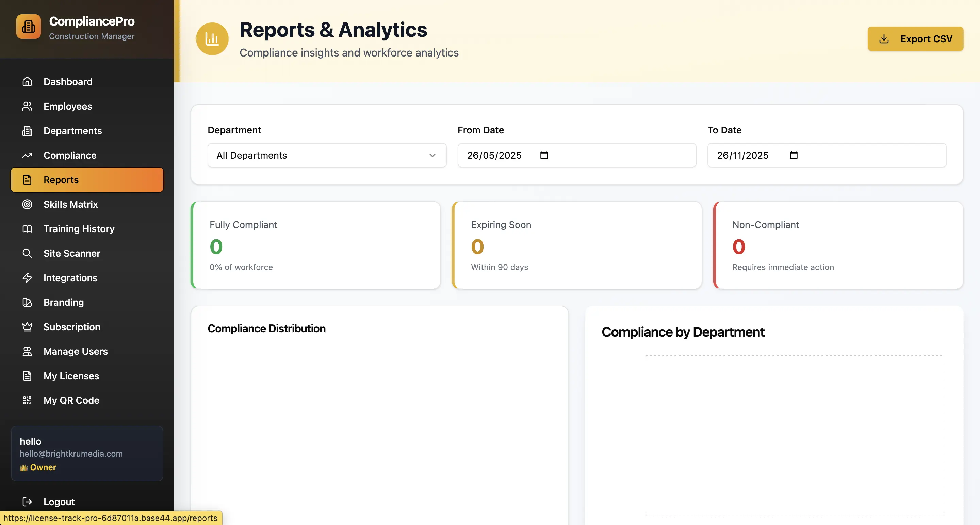Open Site Scanner using the magnifier icon

pos(27,253)
